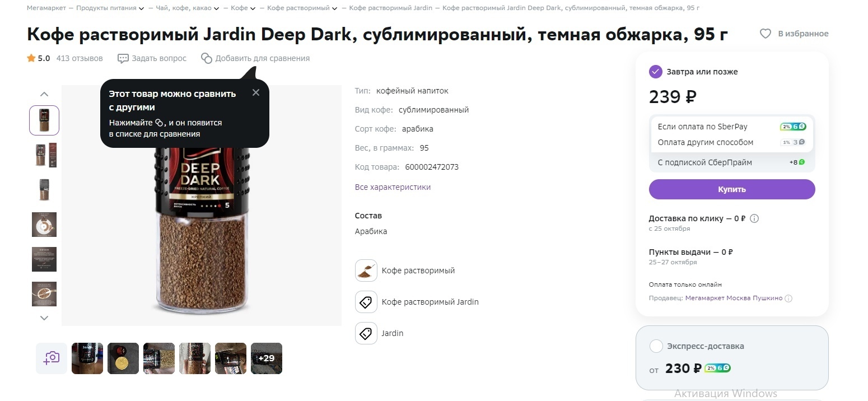This screenshot has height=401, width=868.
Task: Expand the Продукты питания breadcrumb dropdown
Action: 141,8
